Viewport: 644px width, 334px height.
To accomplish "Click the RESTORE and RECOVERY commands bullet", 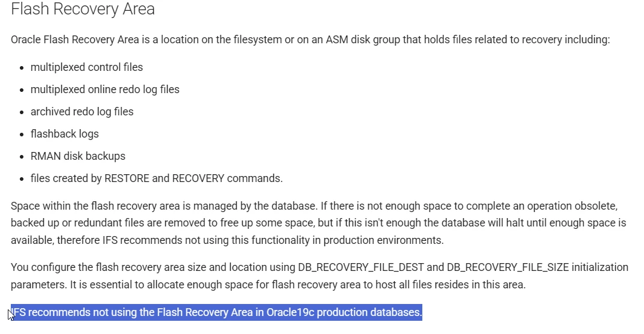I will 156,178.
